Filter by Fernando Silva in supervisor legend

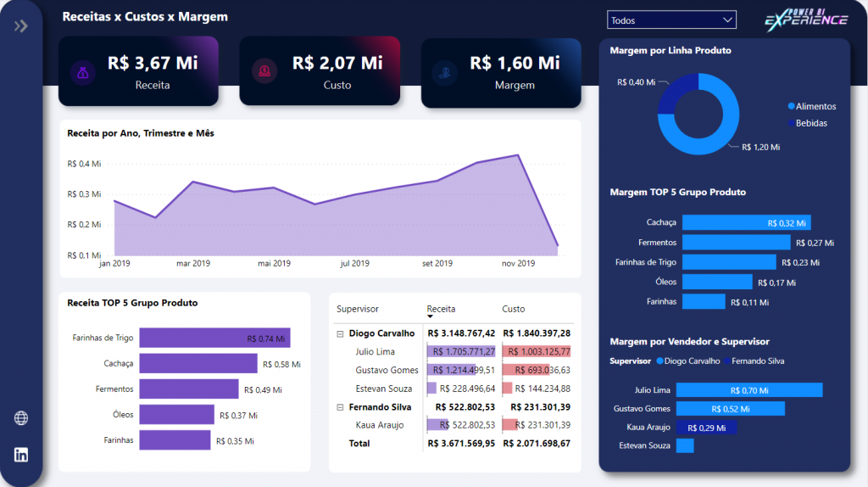(x=756, y=361)
